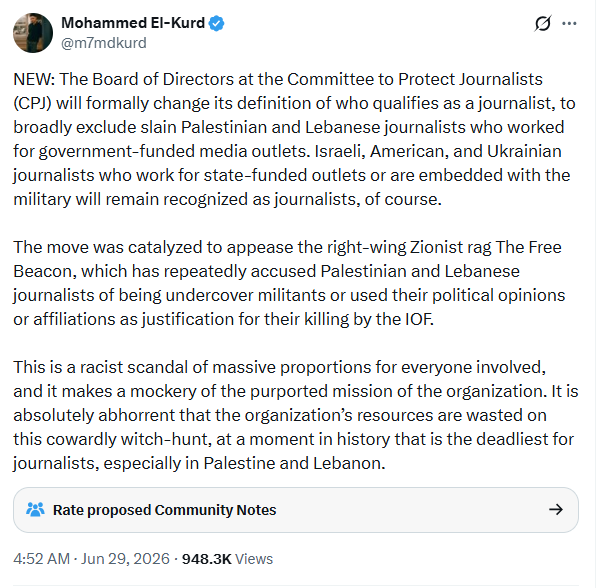
Task: Click the arrow on the Community Notes bar
Action: point(556,510)
